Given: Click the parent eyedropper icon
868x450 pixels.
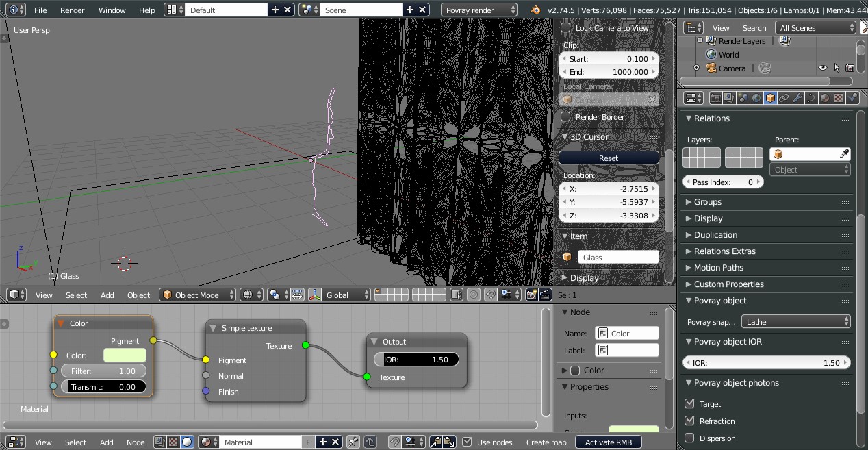Looking at the screenshot, I should click(845, 154).
